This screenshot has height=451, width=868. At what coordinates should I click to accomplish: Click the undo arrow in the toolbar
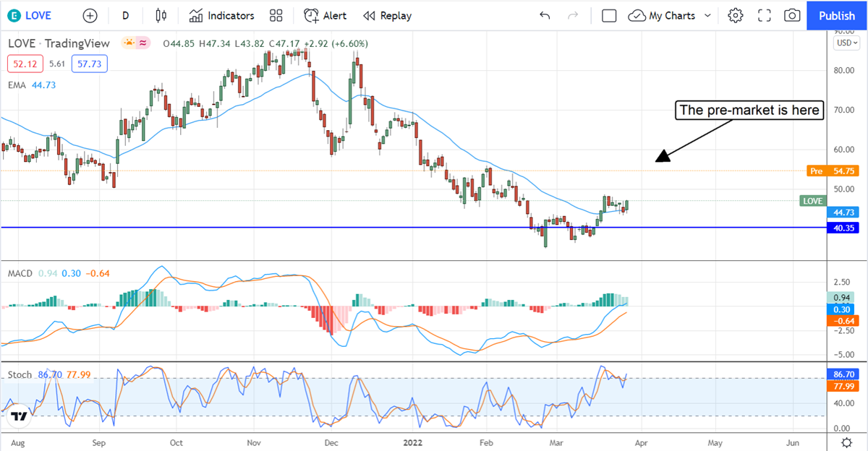click(x=545, y=15)
